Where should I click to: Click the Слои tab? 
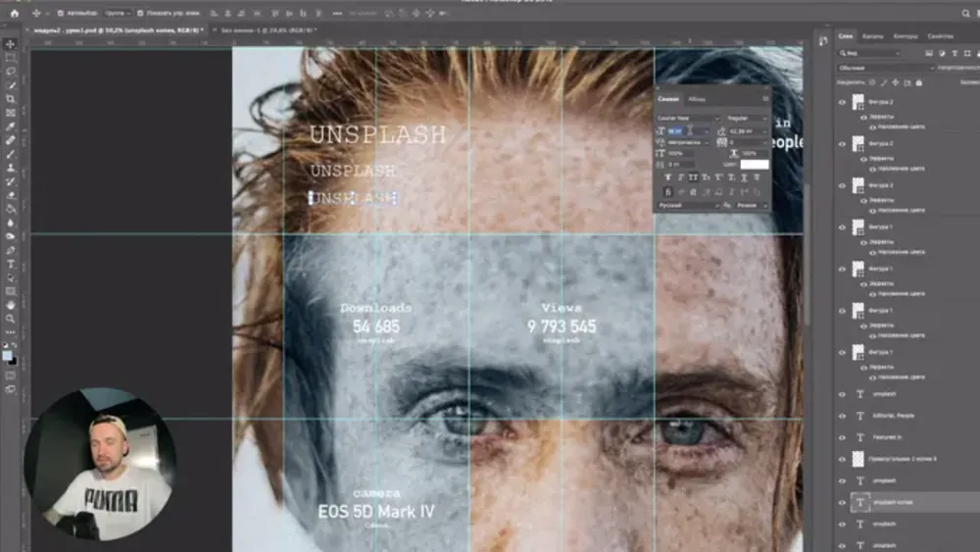coord(845,36)
